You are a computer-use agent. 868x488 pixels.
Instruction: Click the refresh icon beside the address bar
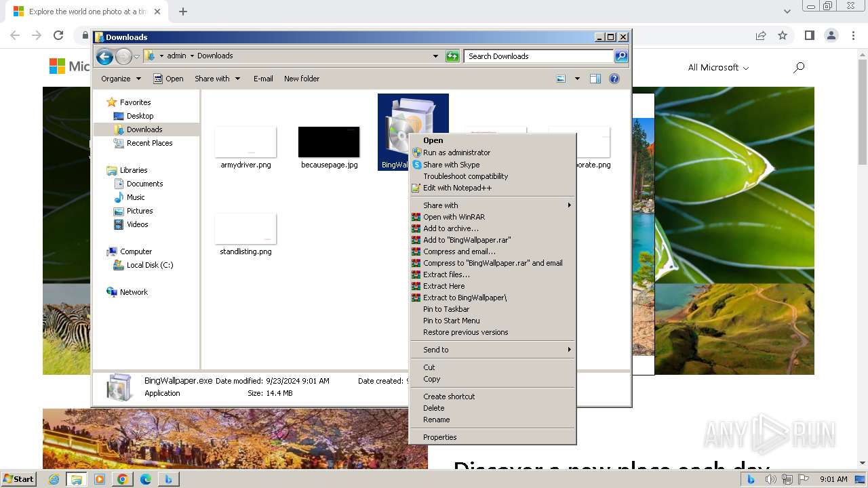(452, 56)
